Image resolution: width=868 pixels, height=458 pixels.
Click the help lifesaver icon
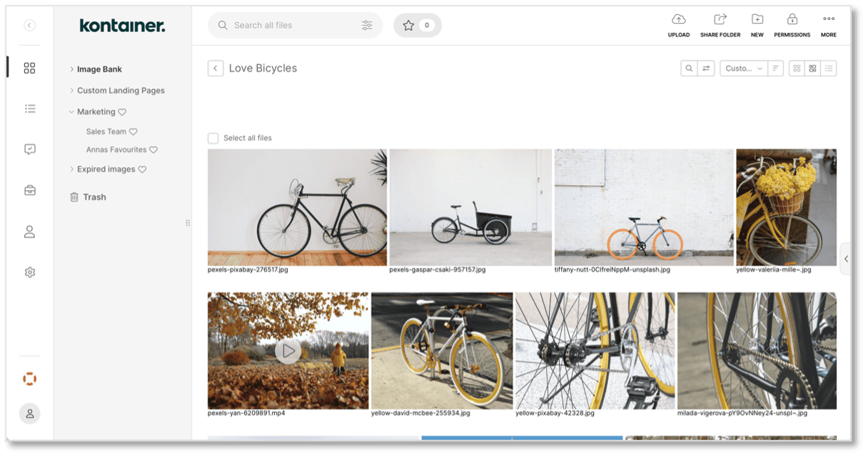tap(29, 378)
